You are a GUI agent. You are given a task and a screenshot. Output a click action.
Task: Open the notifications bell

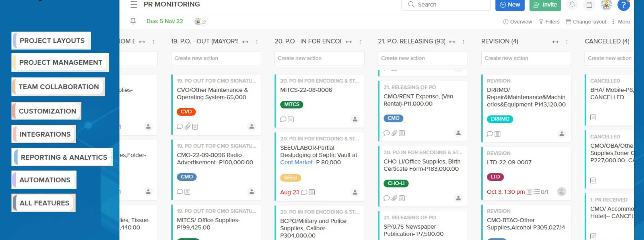tap(572, 4)
